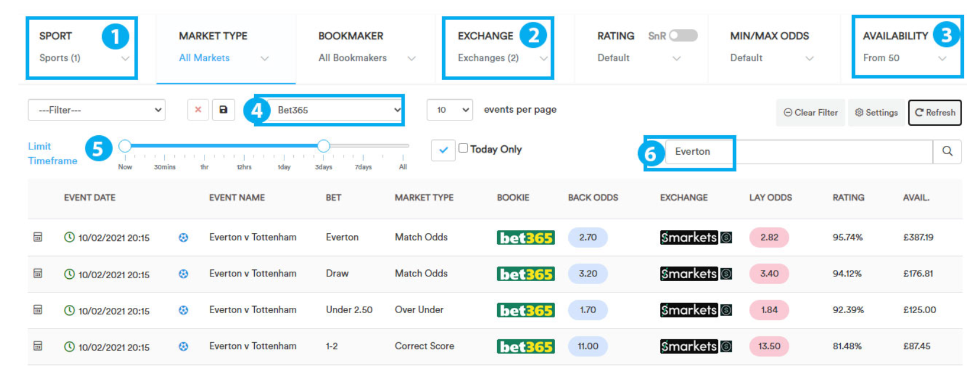Open the Availability From 50 filter
Image resolution: width=980 pixels, height=382 pixels.
907,47
